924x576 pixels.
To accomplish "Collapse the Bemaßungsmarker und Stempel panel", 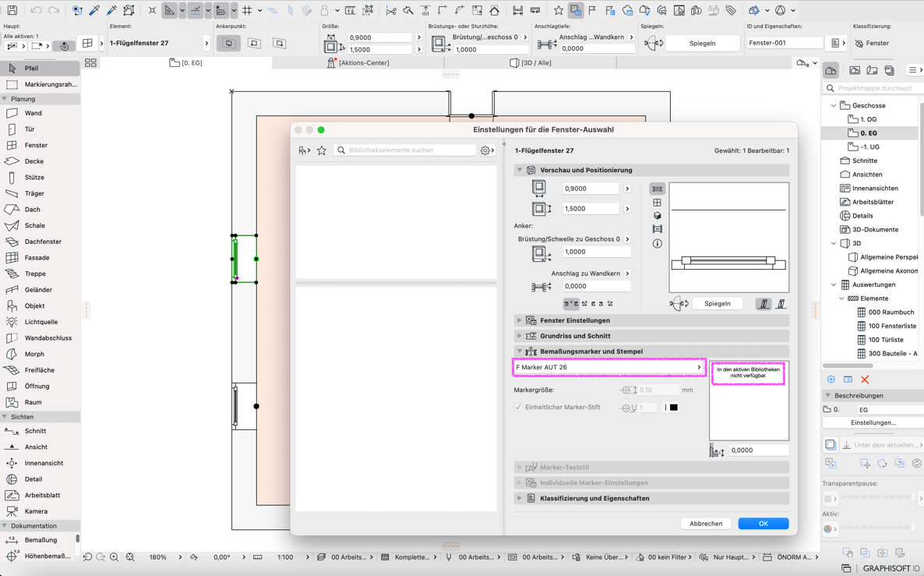I will point(520,352).
